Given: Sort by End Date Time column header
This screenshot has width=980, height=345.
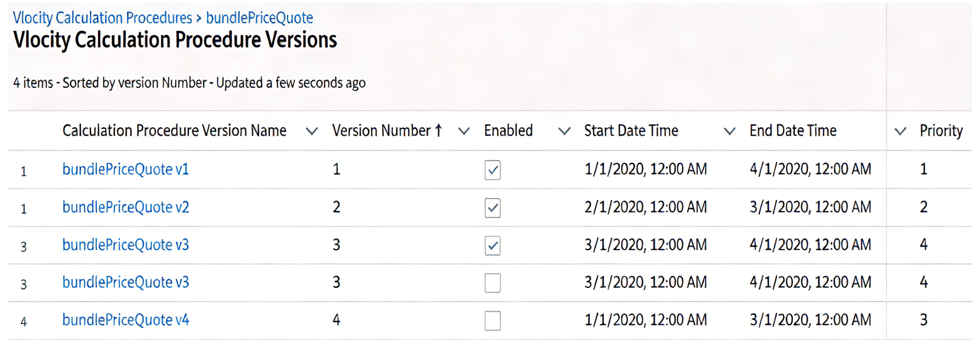Looking at the screenshot, I should point(793,131).
